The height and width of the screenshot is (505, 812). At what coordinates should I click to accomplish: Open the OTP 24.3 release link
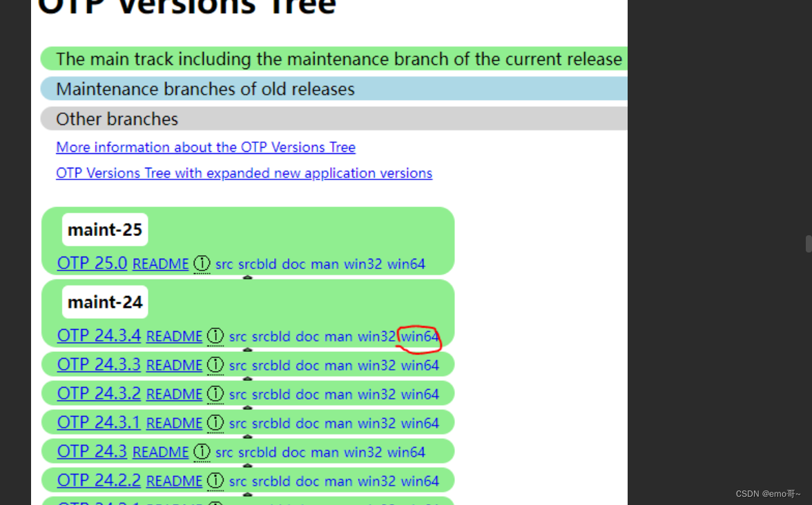tap(93, 452)
